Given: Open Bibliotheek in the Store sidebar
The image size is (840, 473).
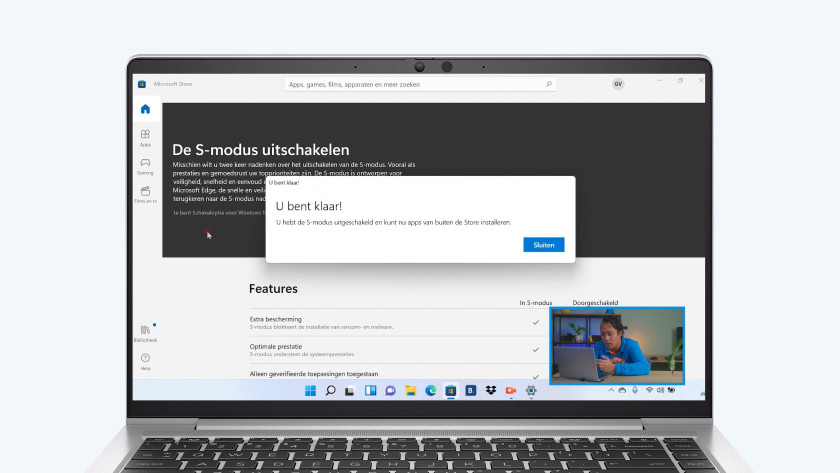Looking at the screenshot, I should (145, 332).
